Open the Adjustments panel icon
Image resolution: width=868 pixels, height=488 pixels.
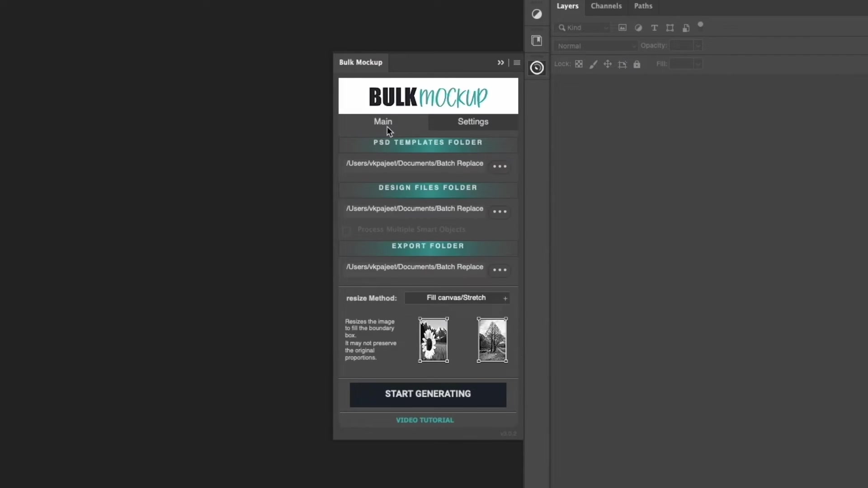[537, 14]
